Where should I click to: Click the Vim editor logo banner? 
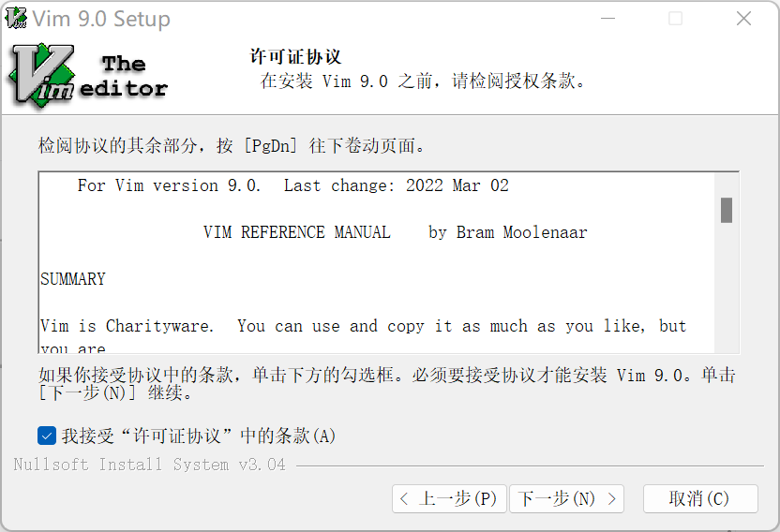pos(88,76)
